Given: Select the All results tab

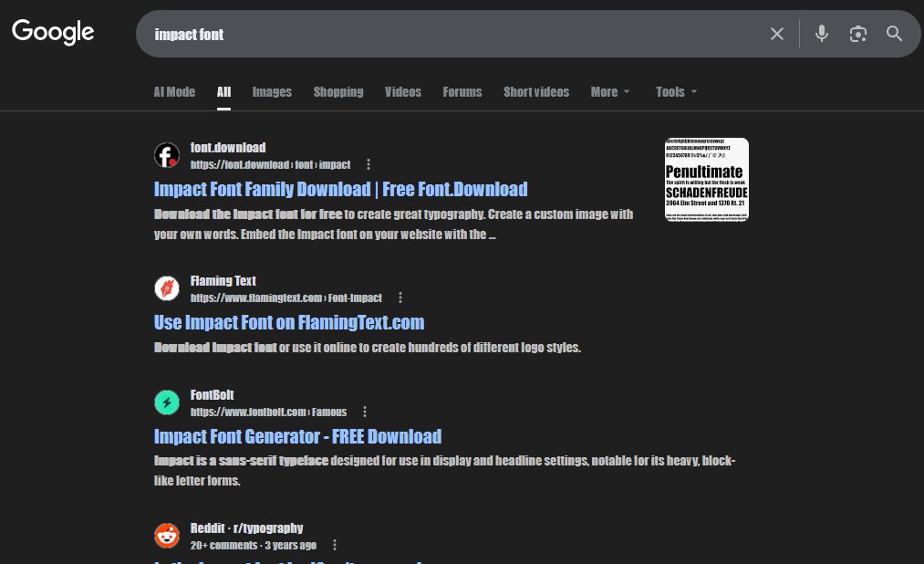Looking at the screenshot, I should click(x=223, y=92).
